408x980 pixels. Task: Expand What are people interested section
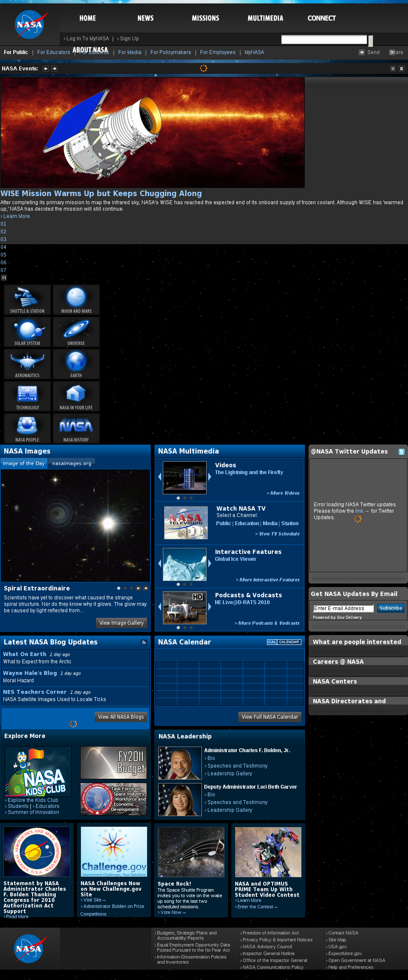[x=358, y=642]
